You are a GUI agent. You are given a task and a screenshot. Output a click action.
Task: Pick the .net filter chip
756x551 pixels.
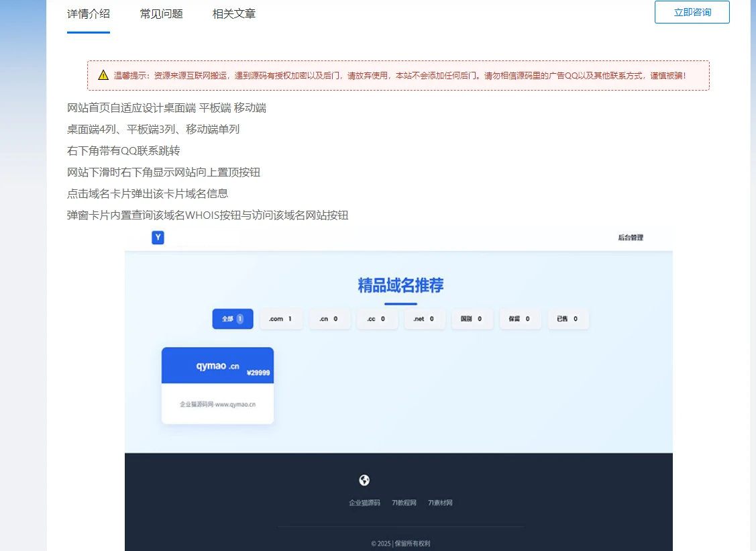tap(424, 319)
